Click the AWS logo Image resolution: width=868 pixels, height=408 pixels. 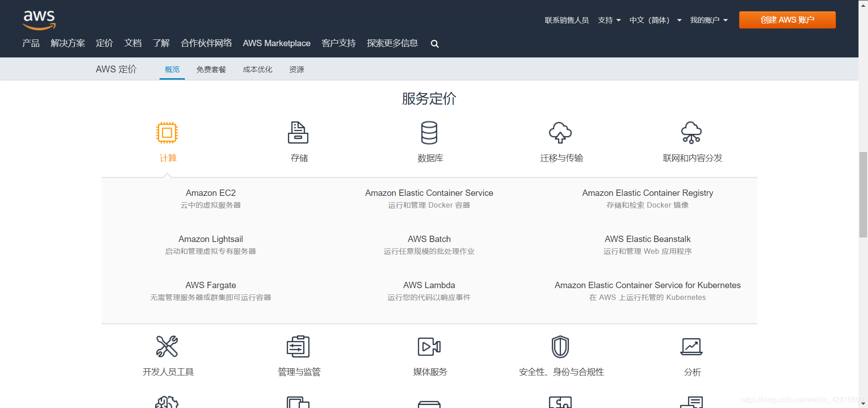coord(39,20)
